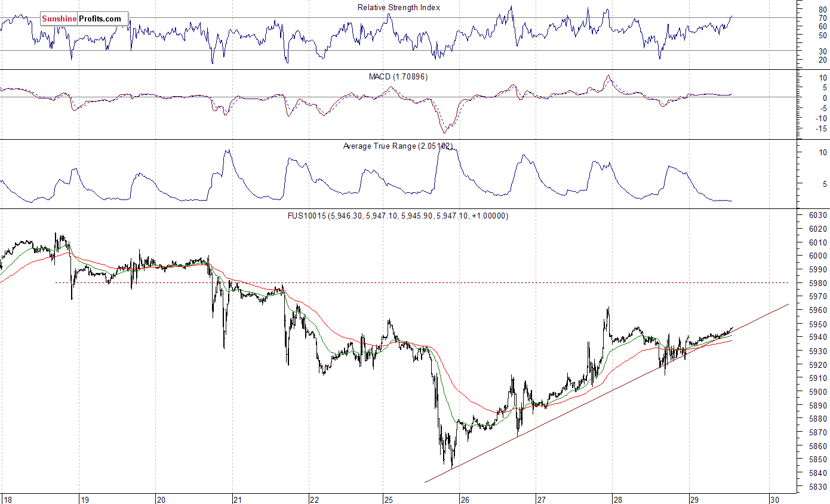Click the 5920 price axis label
830x504 pixels.
(818, 364)
